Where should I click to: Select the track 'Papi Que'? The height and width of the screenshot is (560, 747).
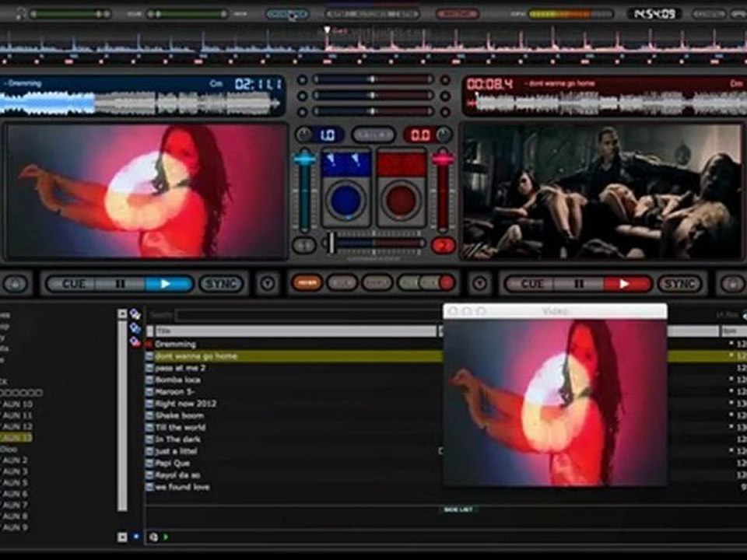[173, 464]
